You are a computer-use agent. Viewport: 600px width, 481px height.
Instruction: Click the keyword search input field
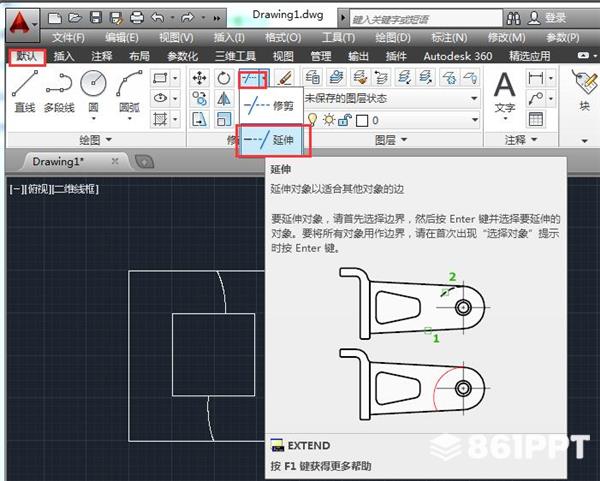[x=426, y=18]
